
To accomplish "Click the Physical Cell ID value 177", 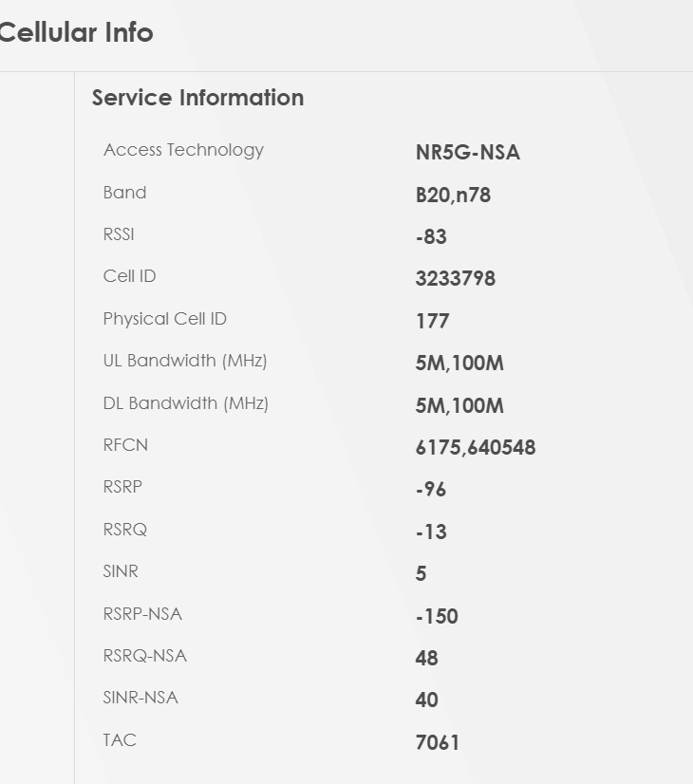I will coord(432,321).
